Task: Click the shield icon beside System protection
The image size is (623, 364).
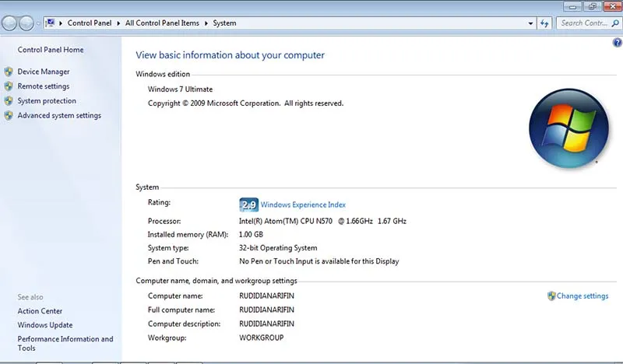Action: pos(9,101)
